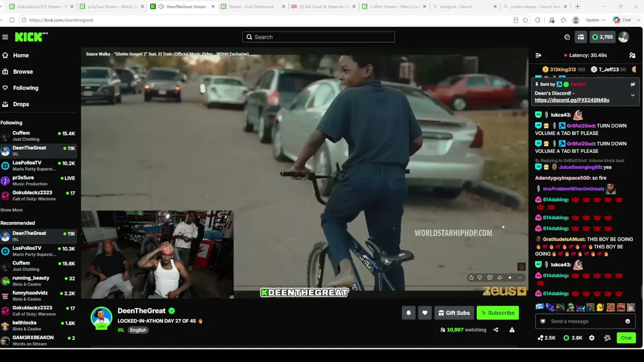Open the Kick hamburger sidebar menu

point(5,37)
